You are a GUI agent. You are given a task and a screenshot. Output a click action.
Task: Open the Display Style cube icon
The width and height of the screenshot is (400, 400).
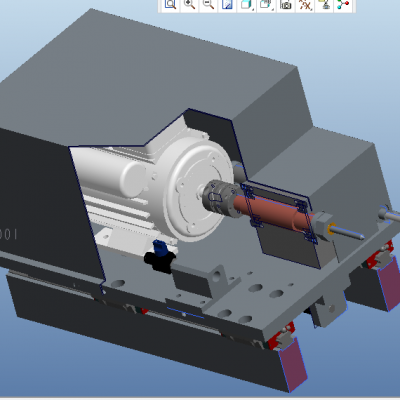coord(246,4)
